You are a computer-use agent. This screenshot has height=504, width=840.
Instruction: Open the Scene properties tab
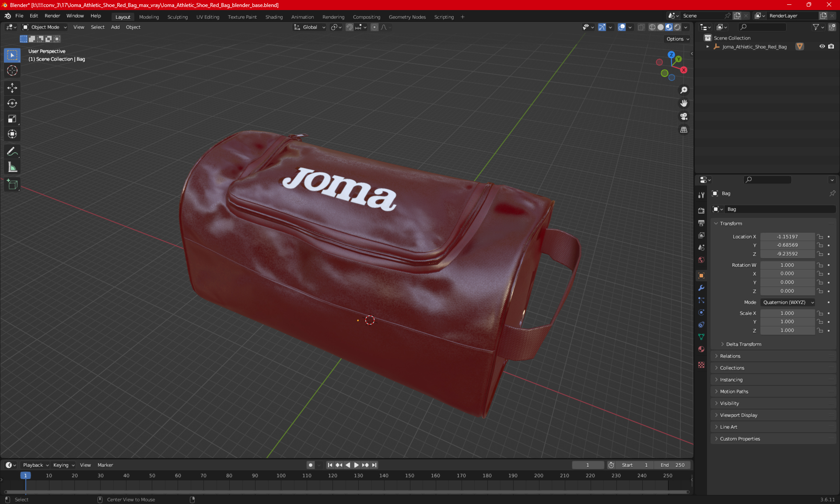tap(701, 247)
